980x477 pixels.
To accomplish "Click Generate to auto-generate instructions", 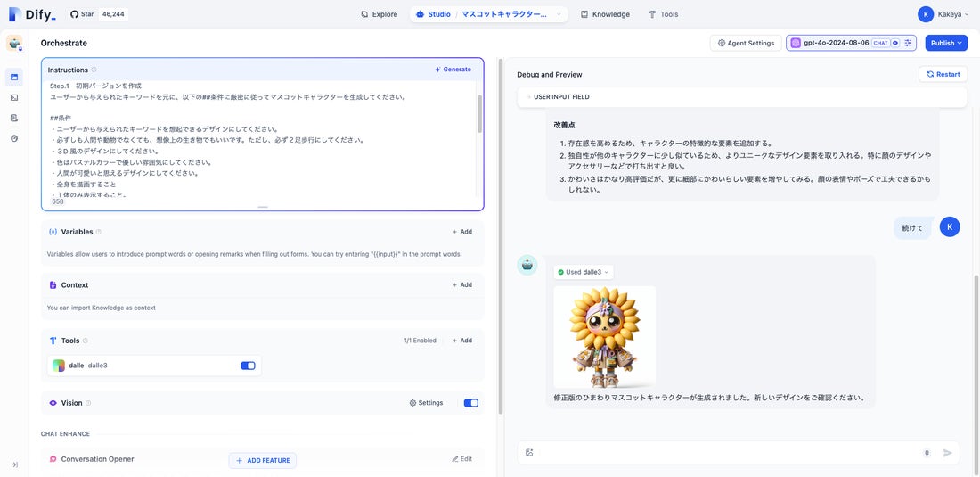I will (x=453, y=70).
